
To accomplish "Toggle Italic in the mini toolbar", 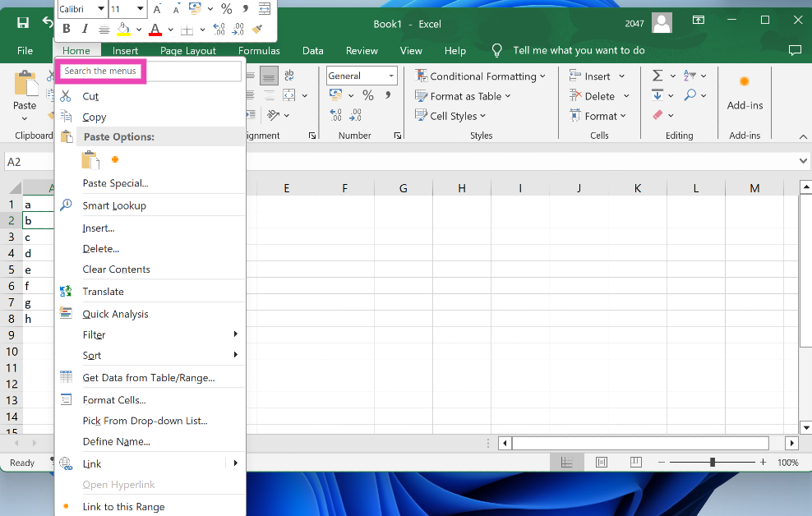I will [85, 30].
